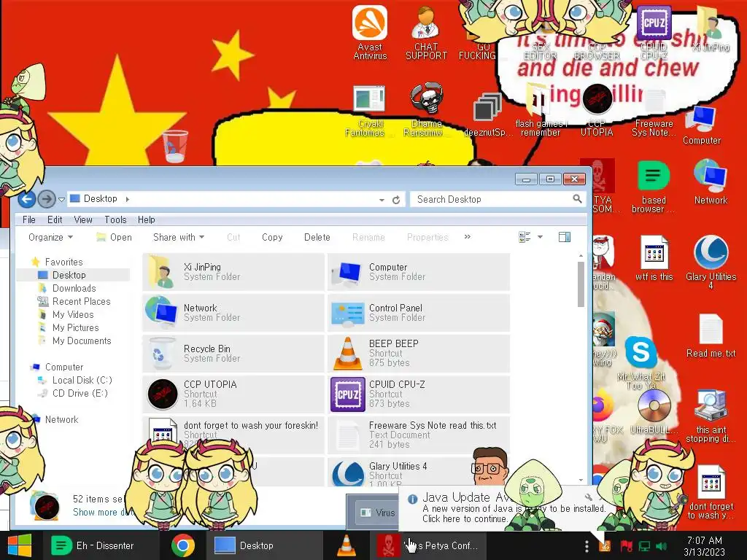The image size is (747, 560).
Task: Open the Skype desktop icon
Action: 640,362
